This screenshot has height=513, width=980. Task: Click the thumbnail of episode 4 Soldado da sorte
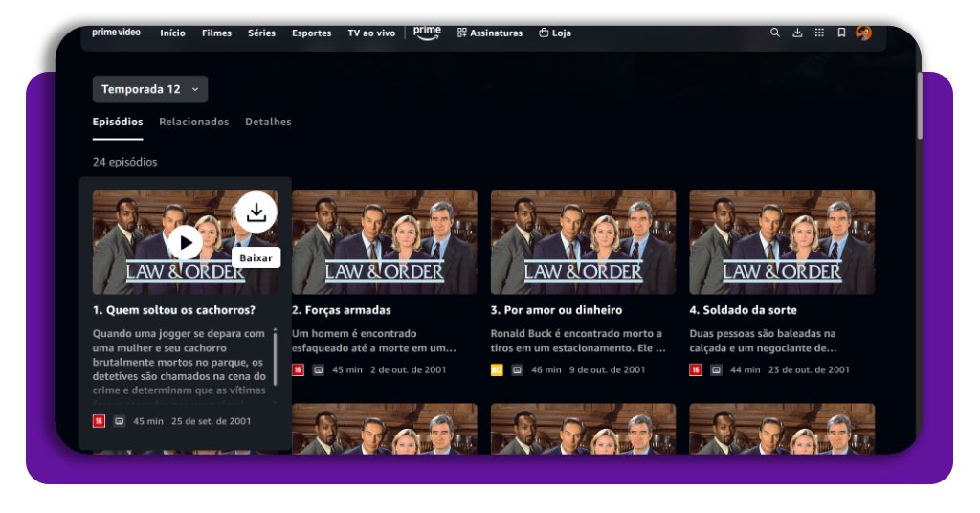(782, 242)
